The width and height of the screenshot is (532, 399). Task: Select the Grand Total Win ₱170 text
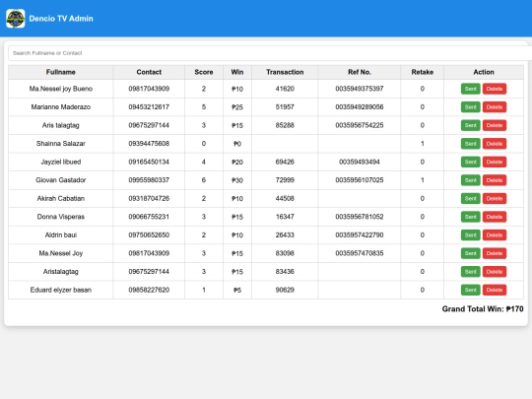coord(483,309)
